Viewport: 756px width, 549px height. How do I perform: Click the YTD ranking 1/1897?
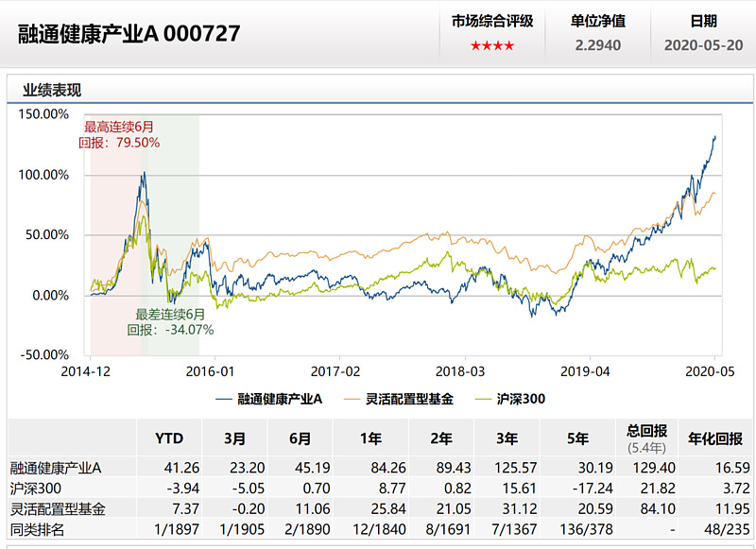click(x=177, y=530)
